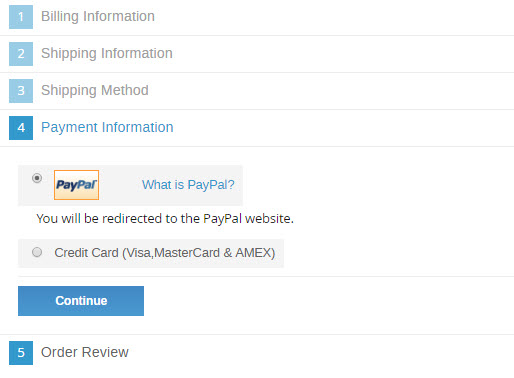Click the step 3 number badge
Screen dimensions: 514x378
coord(21,91)
